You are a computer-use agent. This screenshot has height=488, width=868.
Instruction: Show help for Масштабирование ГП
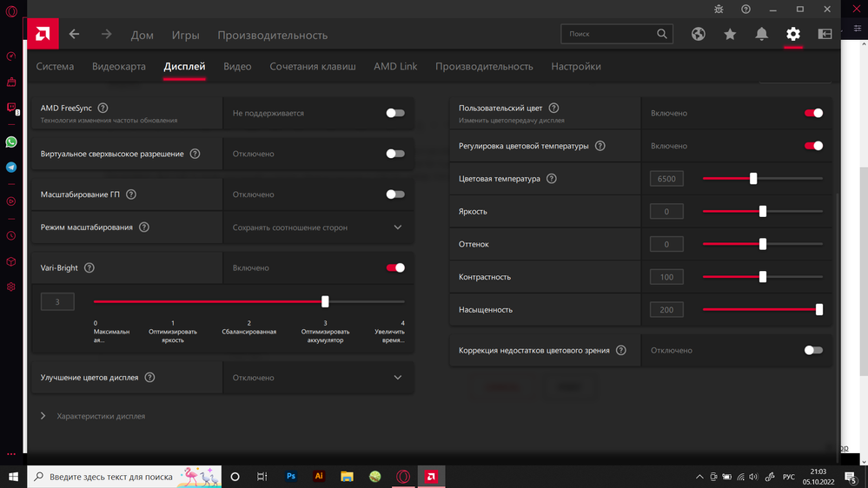pos(131,195)
